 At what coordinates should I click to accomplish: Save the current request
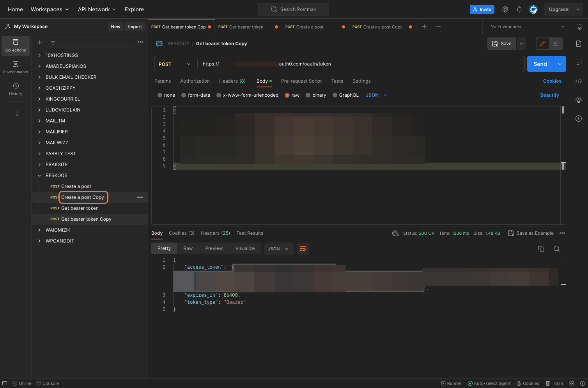coord(502,44)
